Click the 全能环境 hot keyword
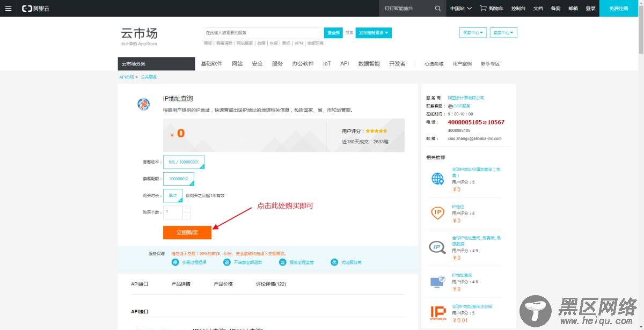 tap(316, 43)
